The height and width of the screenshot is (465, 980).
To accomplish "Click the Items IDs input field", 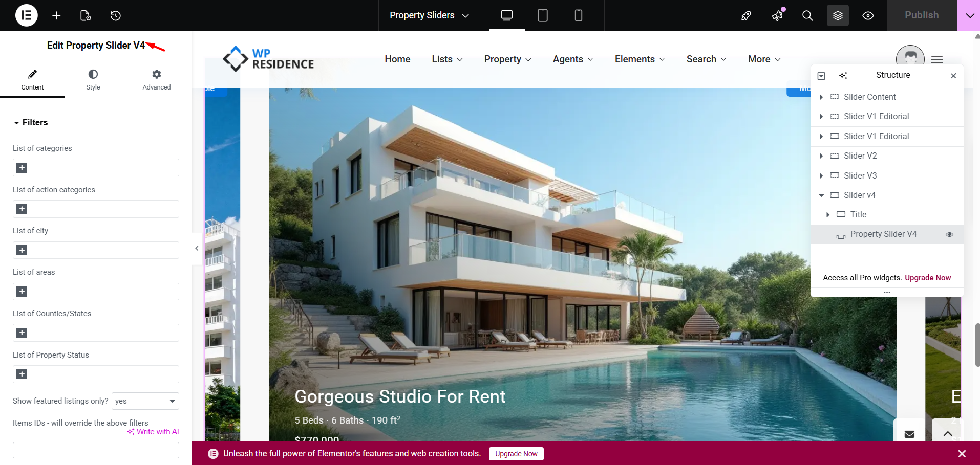I will tap(96, 450).
